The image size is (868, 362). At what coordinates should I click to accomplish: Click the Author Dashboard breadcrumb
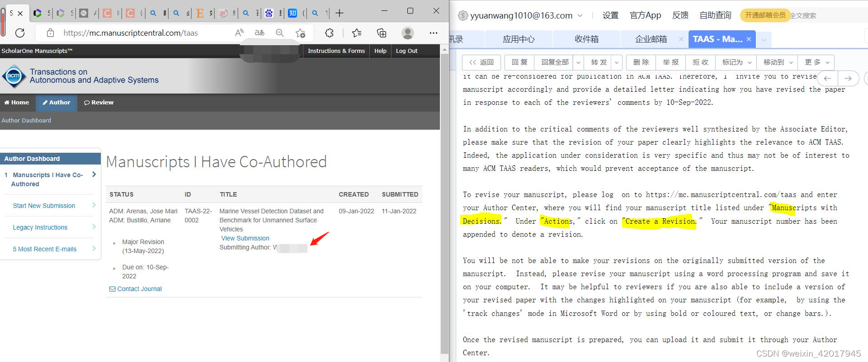(x=26, y=120)
